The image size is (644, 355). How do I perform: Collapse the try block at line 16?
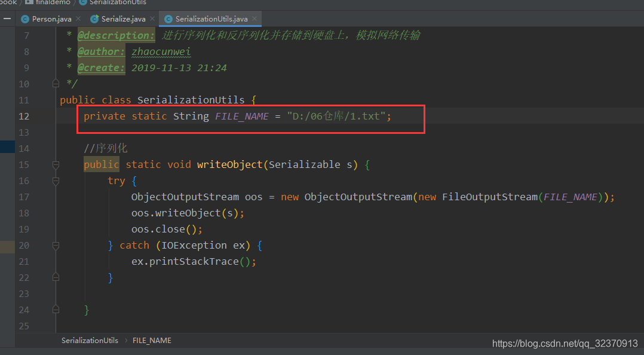tap(56, 180)
